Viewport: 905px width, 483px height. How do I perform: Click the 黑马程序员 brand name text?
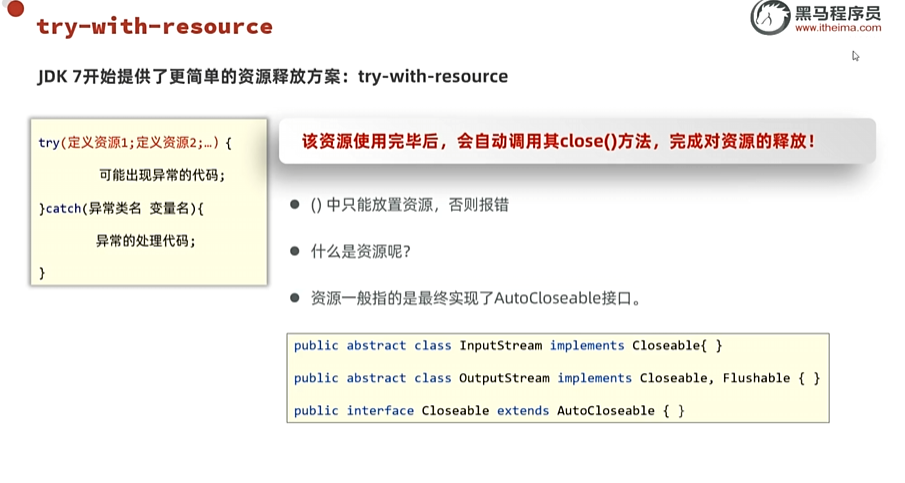[x=838, y=12]
